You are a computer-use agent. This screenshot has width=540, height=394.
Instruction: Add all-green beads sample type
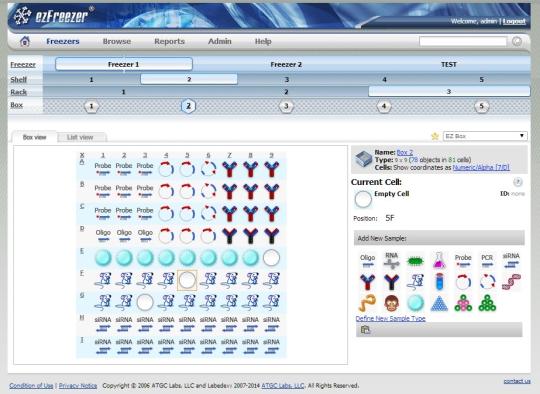487,303
